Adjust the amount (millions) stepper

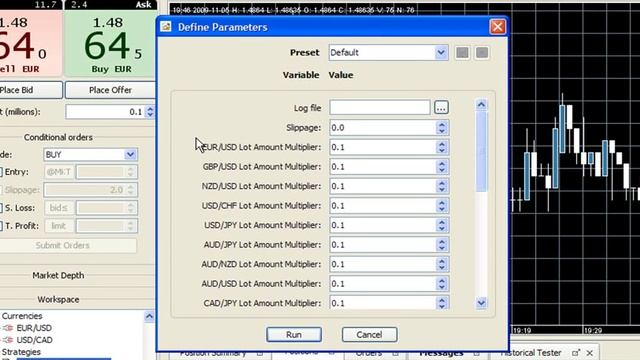150,112
